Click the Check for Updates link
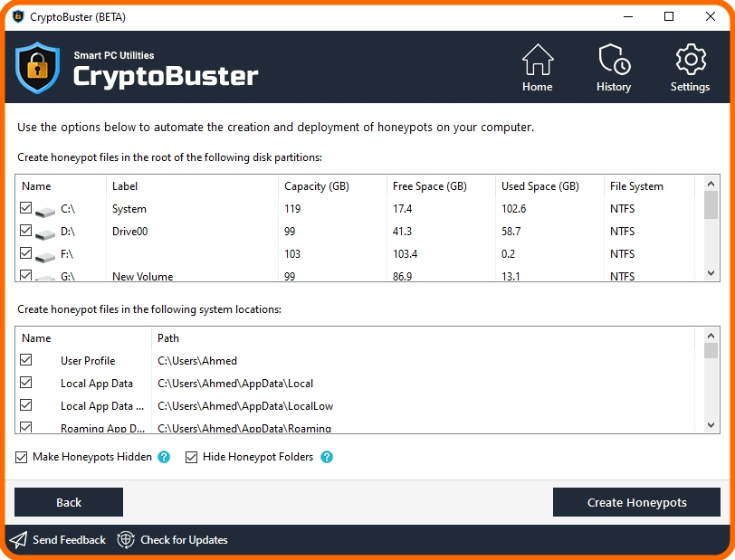Image resolution: width=735 pixels, height=560 pixels. [184, 540]
